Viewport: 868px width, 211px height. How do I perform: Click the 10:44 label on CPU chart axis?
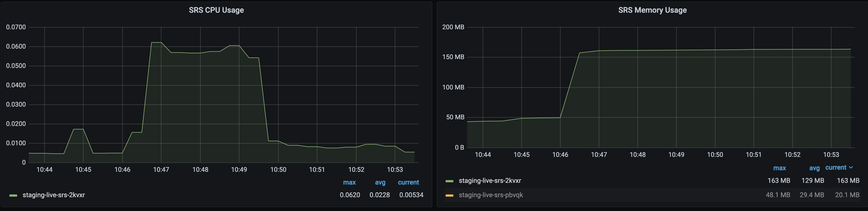pos(45,170)
